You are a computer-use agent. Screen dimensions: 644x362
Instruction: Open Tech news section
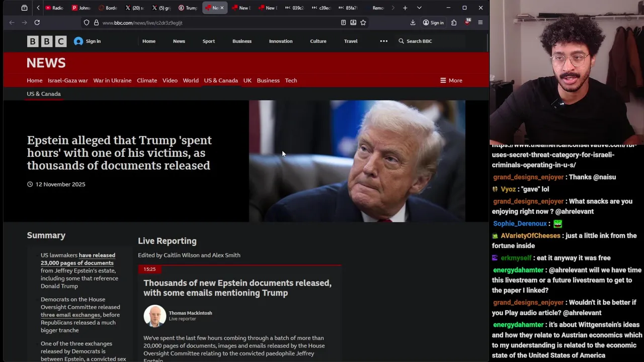click(291, 80)
